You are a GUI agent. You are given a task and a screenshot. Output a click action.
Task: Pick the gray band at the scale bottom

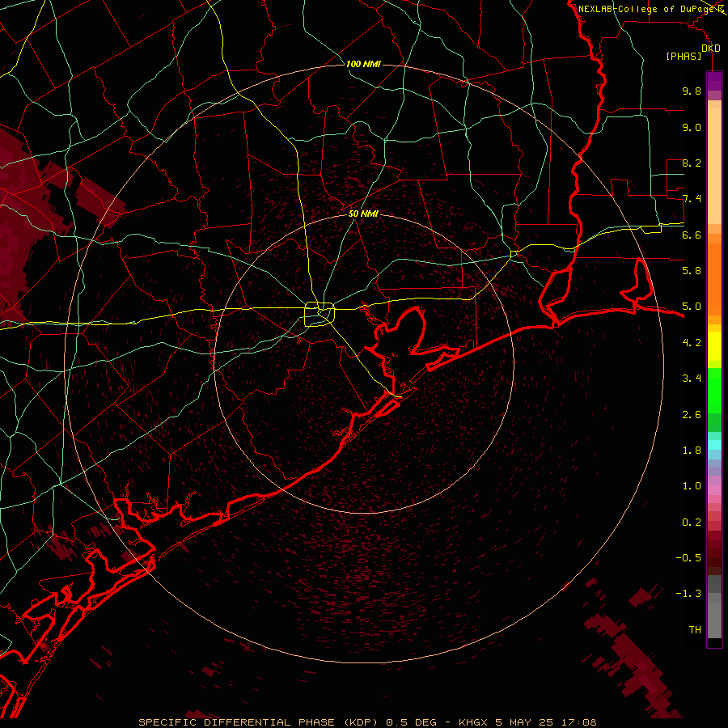(714, 607)
